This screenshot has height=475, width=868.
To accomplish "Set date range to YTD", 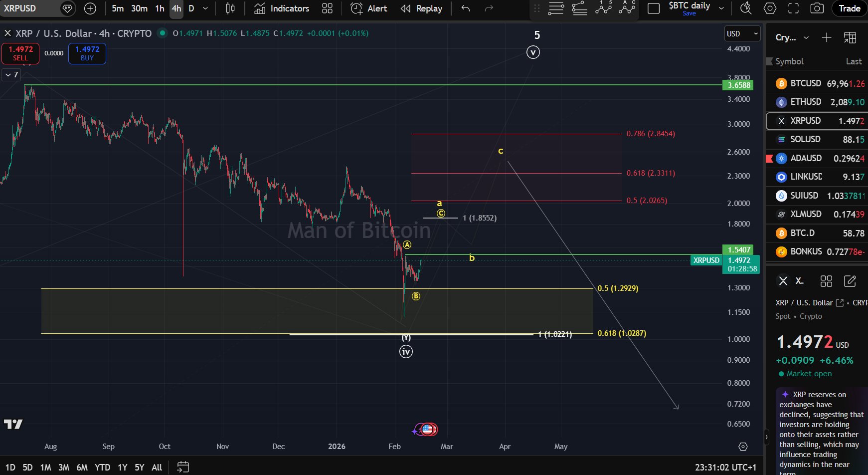I will click(x=102, y=468).
